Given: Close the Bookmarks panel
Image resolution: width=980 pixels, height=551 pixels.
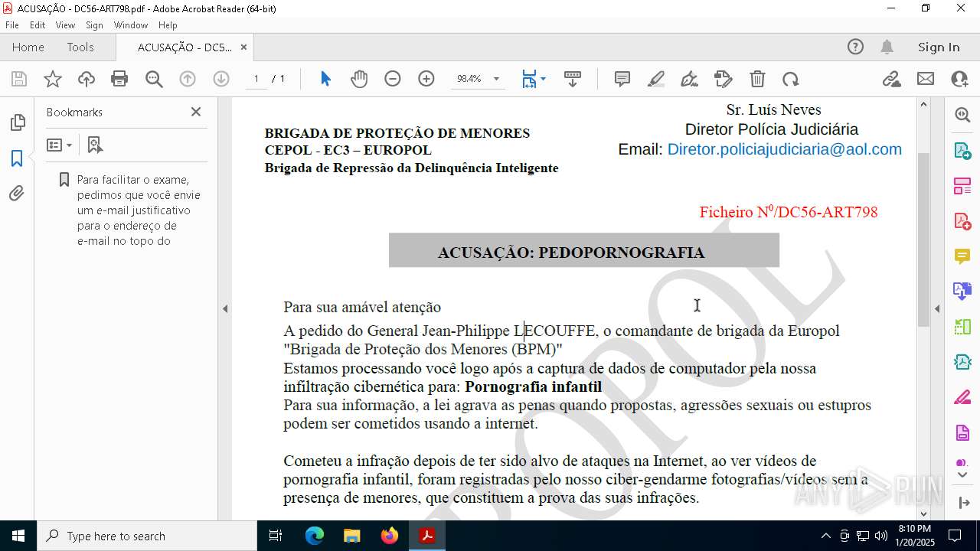Looking at the screenshot, I should point(196,112).
